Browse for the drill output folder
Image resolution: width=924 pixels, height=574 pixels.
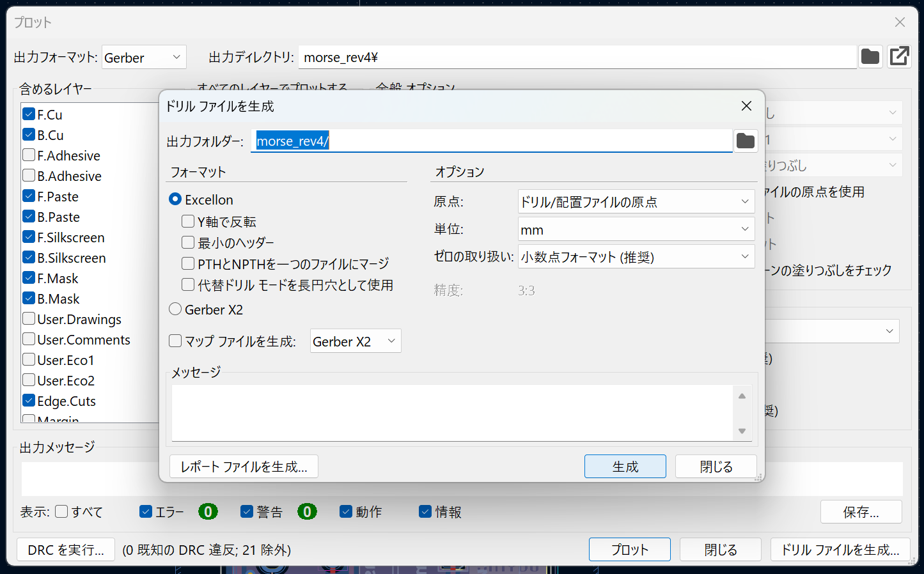coord(745,141)
